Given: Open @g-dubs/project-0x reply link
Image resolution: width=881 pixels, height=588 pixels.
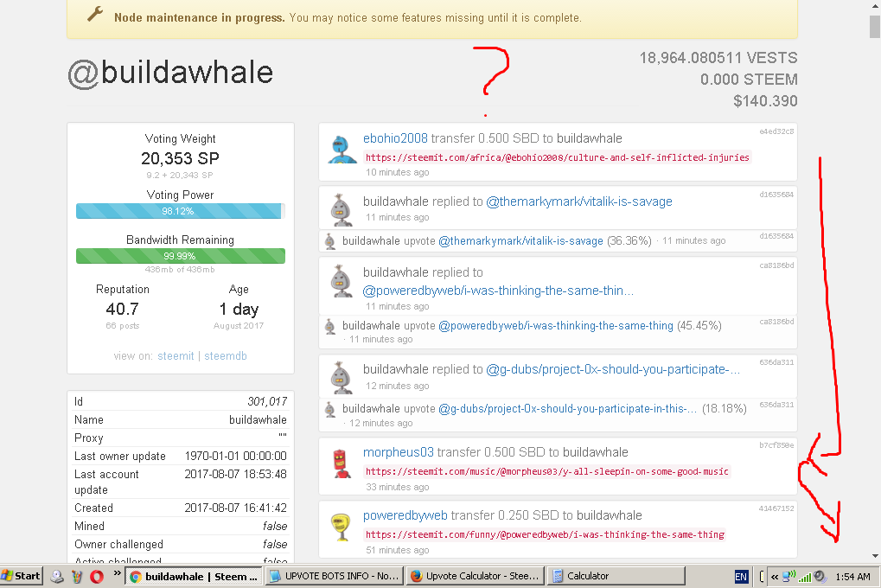Looking at the screenshot, I should pos(613,369).
